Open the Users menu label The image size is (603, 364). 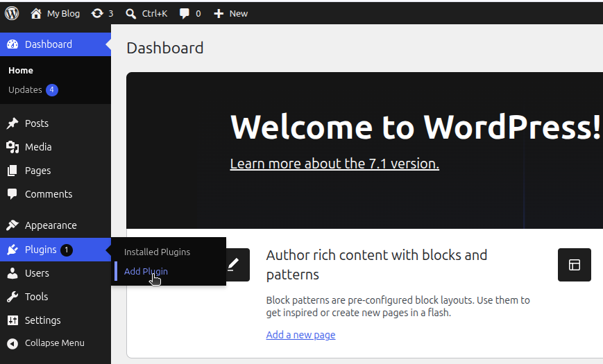coord(37,273)
